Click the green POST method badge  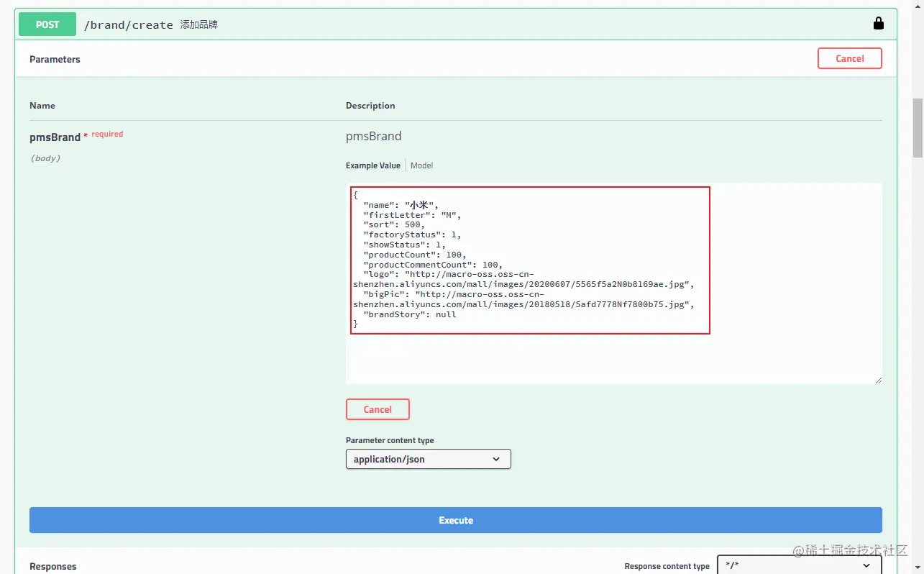click(47, 24)
